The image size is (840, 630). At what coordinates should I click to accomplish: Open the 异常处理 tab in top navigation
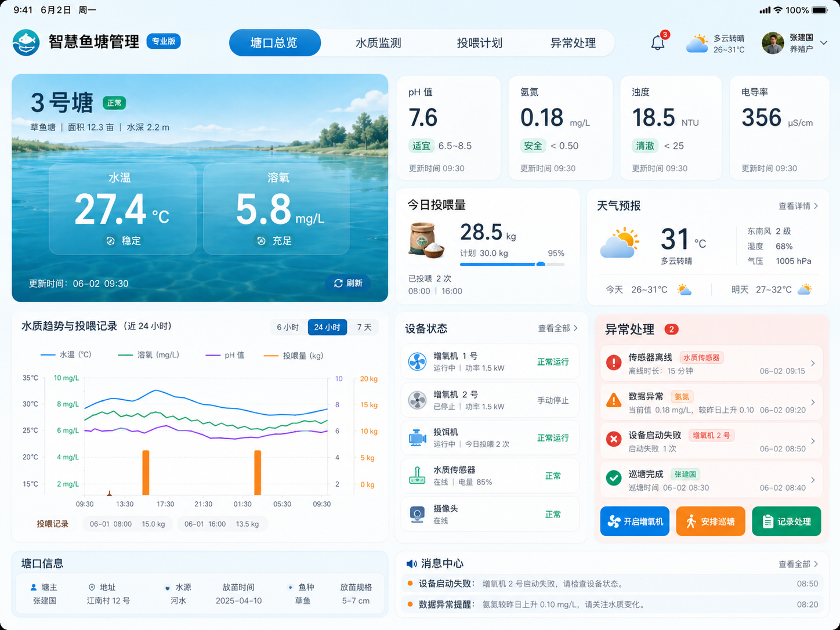pos(573,43)
